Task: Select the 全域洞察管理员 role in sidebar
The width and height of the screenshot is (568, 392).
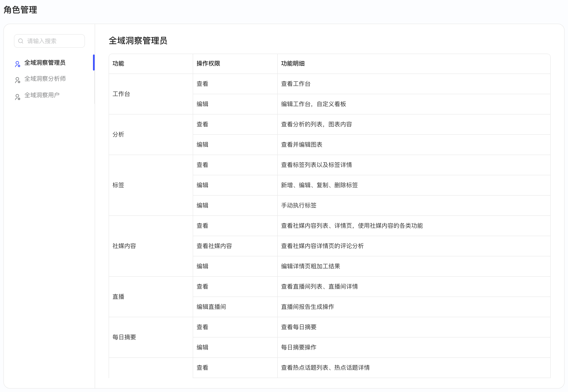Action: pos(45,63)
